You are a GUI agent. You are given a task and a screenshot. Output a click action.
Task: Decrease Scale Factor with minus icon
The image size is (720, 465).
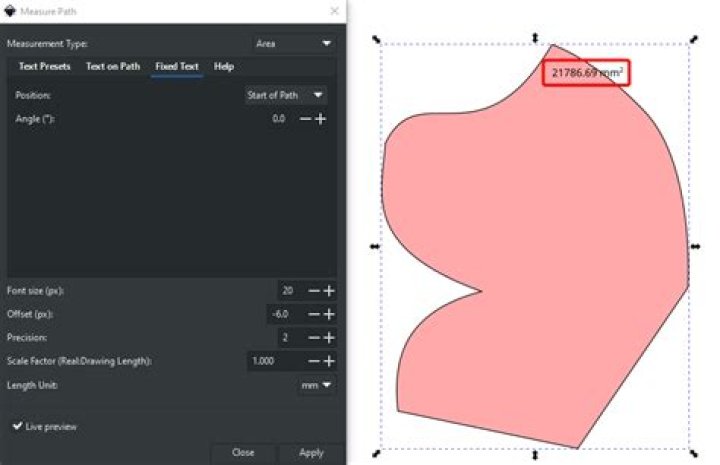point(314,361)
